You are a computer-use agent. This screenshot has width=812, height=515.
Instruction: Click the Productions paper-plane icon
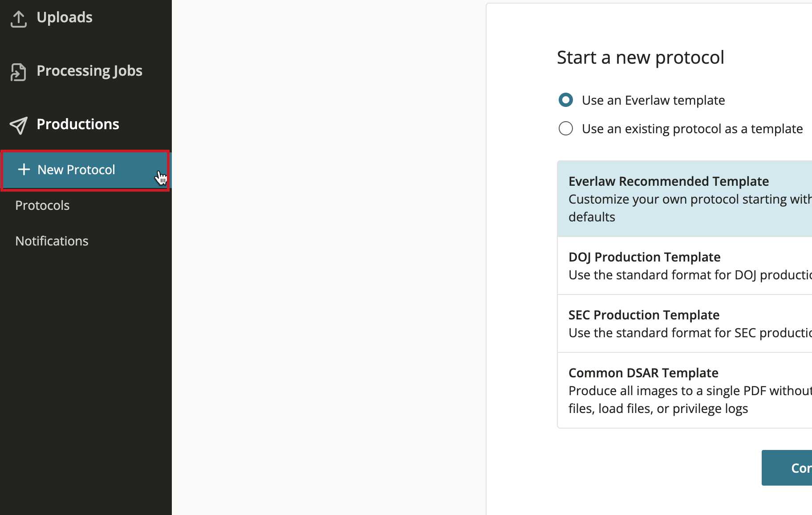[x=19, y=125]
